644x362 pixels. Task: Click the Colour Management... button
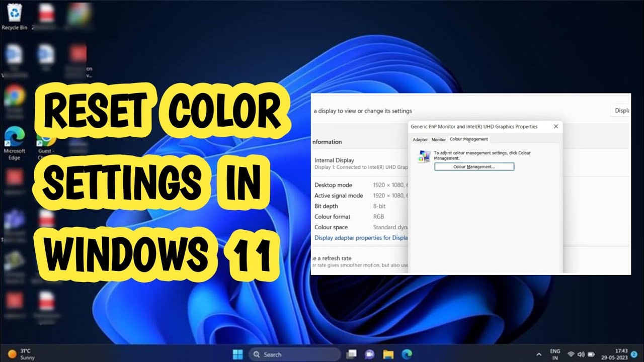[474, 167]
